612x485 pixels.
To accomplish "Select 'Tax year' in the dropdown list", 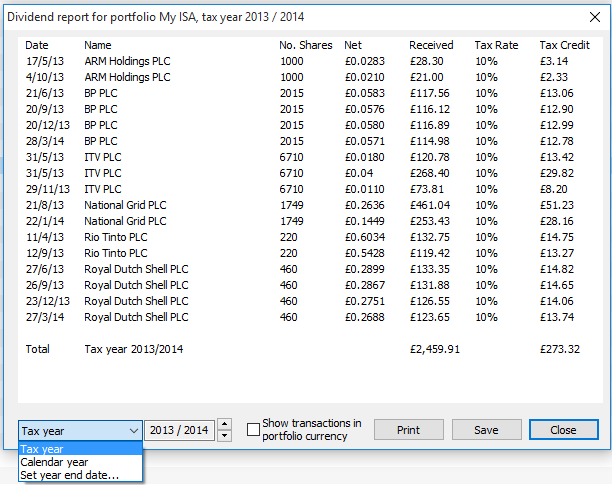I will coord(42,449).
